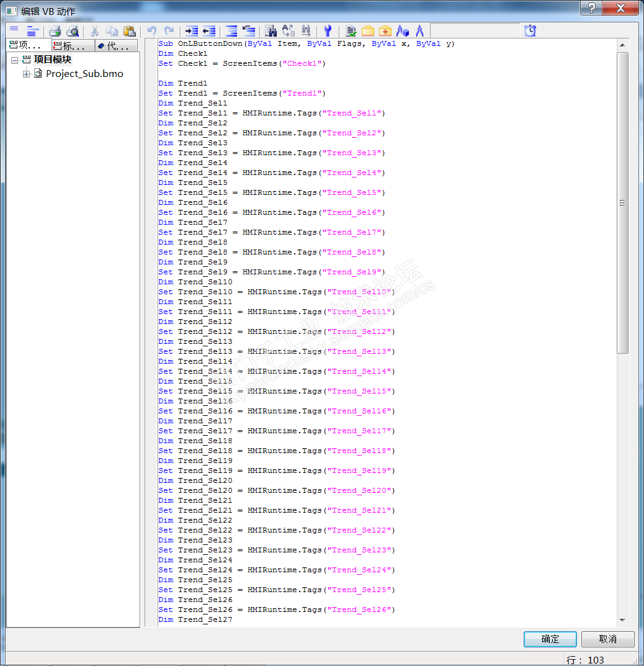
Task: Close the 编辑 VB 动作 dialog
Action: pos(620,7)
